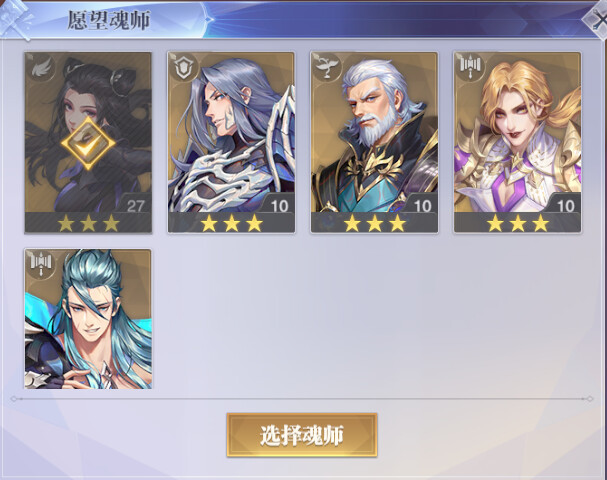The width and height of the screenshot is (607, 480).
Task: Click the three-star rating under blonde card
Action: click(x=518, y=224)
